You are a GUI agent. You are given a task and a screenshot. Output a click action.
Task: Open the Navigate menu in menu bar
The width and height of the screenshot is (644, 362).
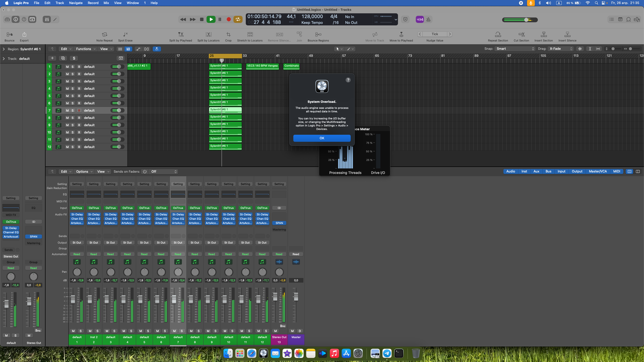pos(76,3)
